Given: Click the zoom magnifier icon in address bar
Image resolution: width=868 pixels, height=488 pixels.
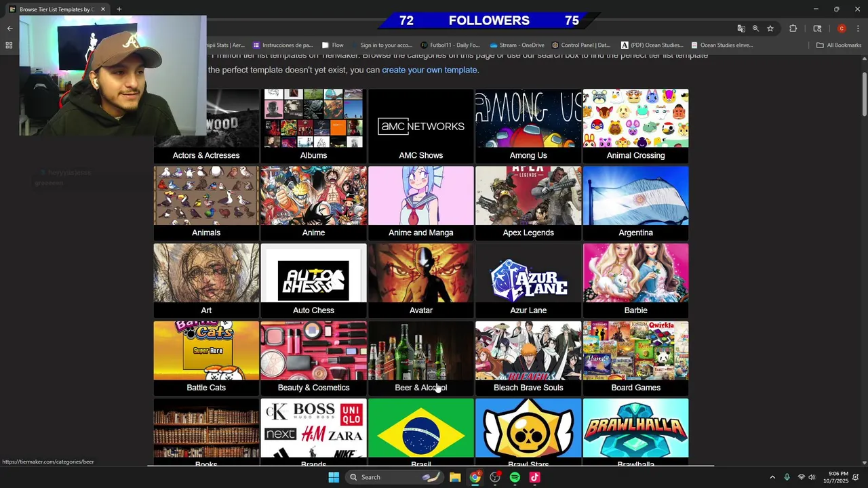Looking at the screenshot, I should pos(755,28).
